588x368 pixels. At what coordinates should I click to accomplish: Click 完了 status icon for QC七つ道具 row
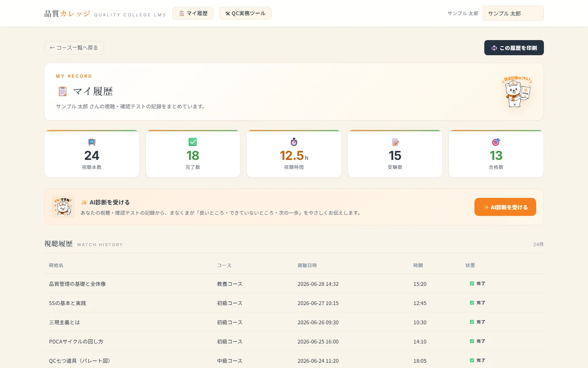click(472, 360)
